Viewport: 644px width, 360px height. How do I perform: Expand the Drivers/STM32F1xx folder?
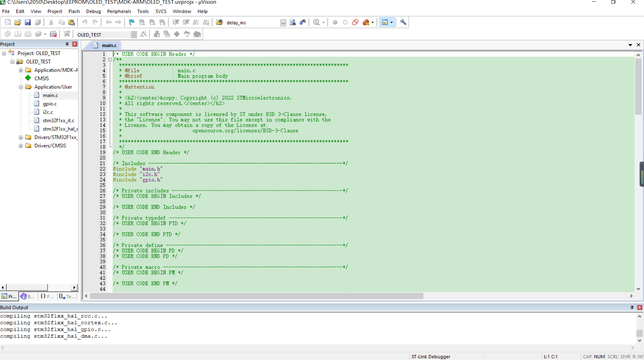[21, 137]
